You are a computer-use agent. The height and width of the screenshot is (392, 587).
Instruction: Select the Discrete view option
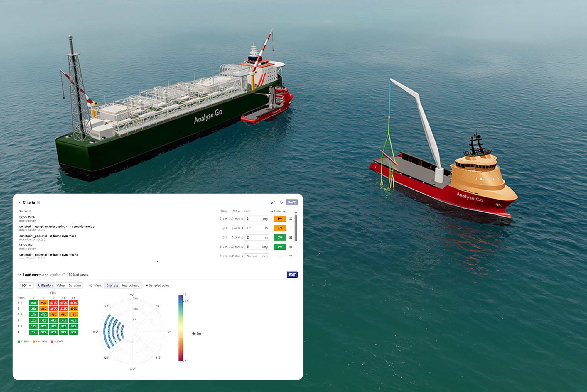tap(112, 285)
